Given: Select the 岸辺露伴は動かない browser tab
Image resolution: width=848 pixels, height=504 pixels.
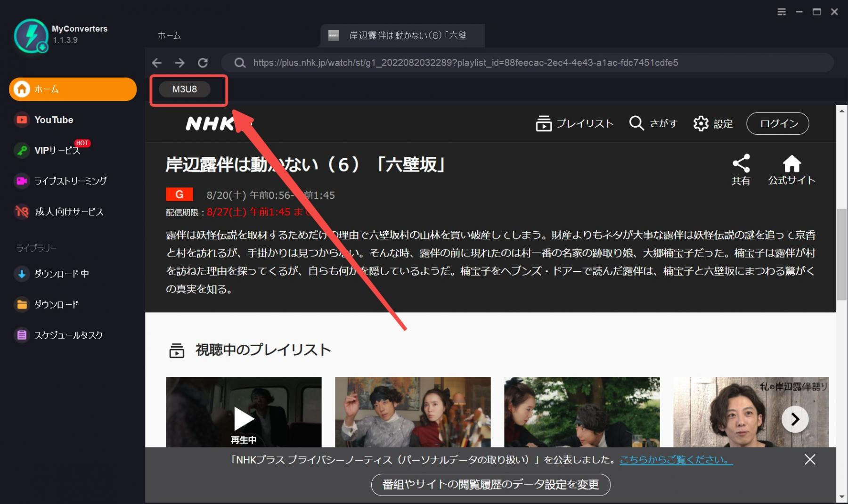Looking at the screenshot, I should 402,35.
